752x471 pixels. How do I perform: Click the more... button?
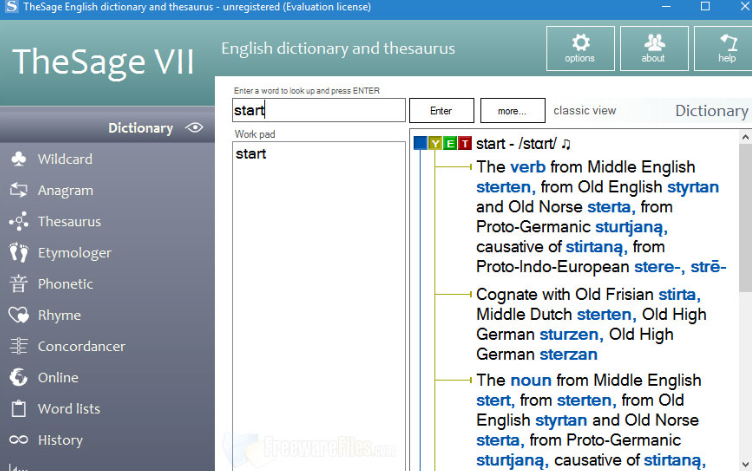click(x=512, y=111)
